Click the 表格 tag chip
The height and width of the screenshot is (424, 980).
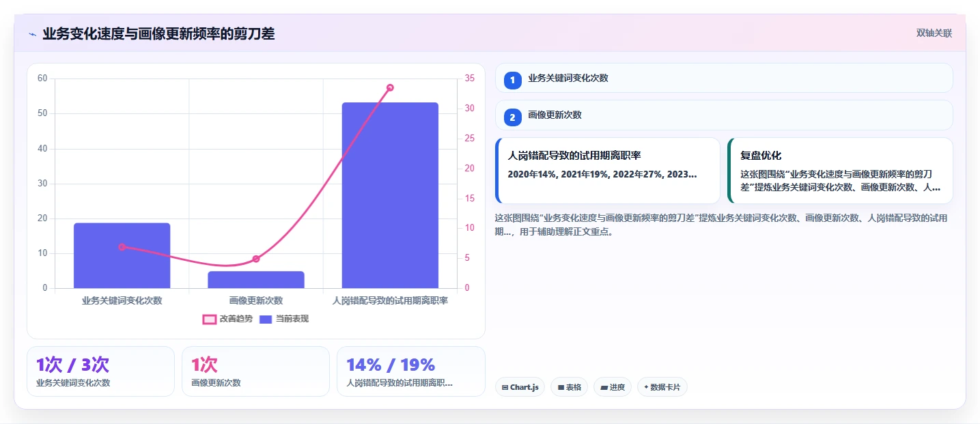click(569, 387)
